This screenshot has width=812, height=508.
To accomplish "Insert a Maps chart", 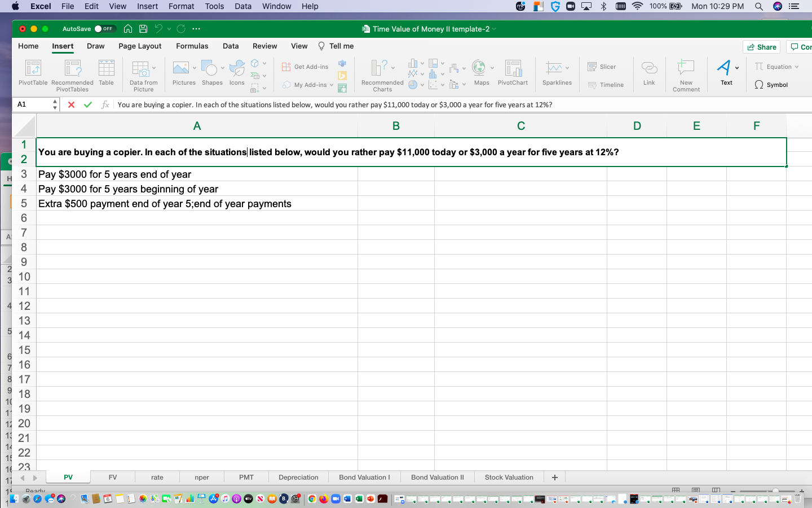I will point(480,73).
